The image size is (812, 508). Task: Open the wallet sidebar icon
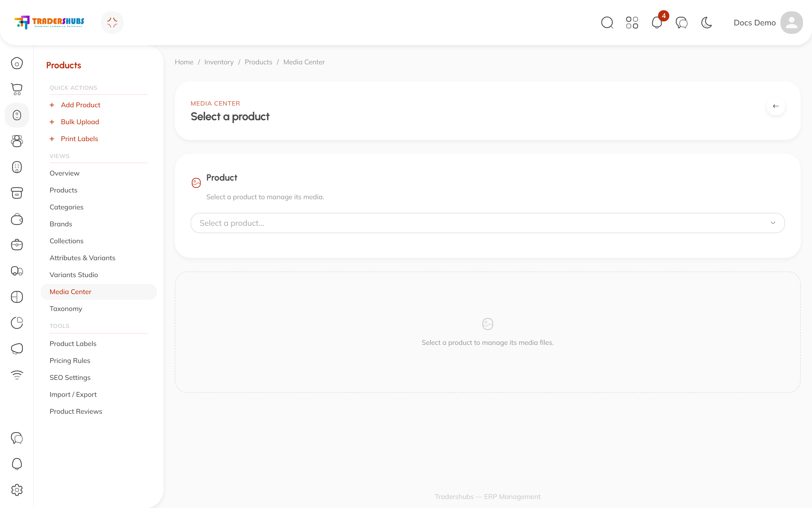coord(17,219)
